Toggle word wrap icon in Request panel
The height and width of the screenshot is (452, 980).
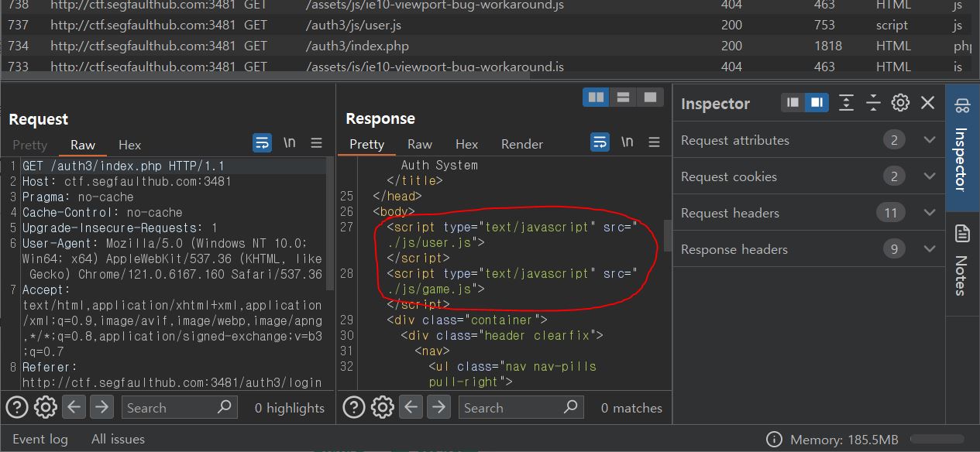263,143
